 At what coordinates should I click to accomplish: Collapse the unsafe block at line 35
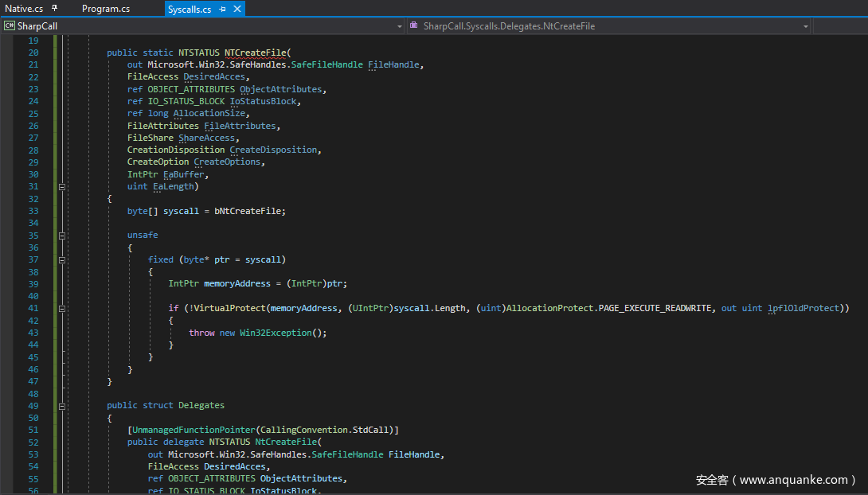coord(62,236)
